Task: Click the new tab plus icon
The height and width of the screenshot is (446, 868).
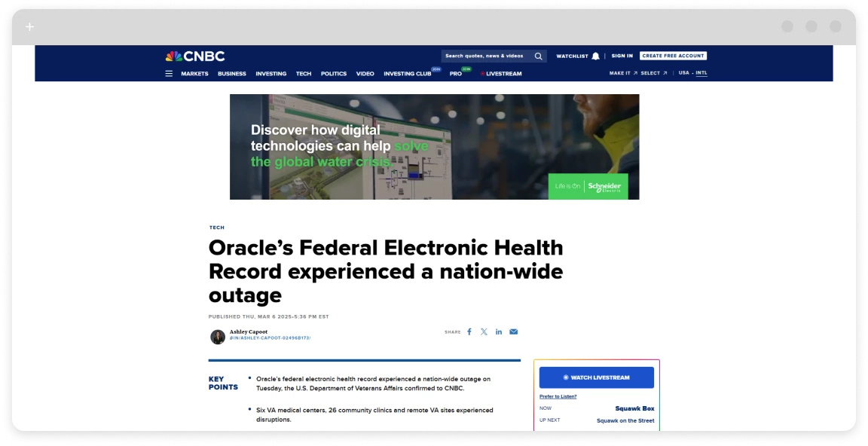Action: click(30, 26)
